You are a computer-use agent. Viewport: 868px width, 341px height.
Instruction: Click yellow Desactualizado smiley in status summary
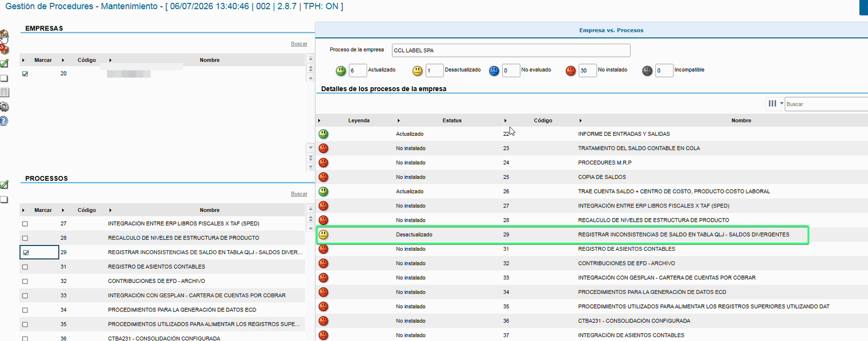click(418, 71)
